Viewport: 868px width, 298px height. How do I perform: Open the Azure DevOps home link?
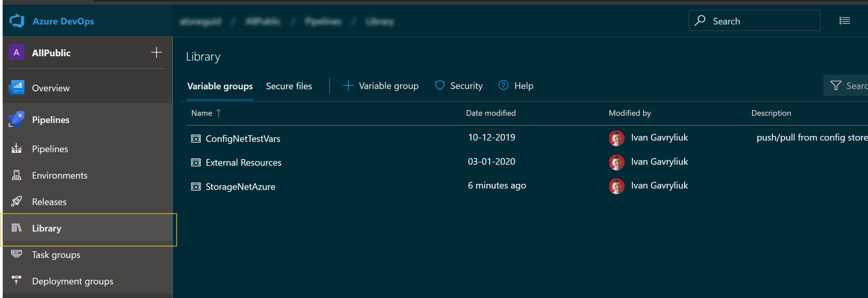coord(63,21)
